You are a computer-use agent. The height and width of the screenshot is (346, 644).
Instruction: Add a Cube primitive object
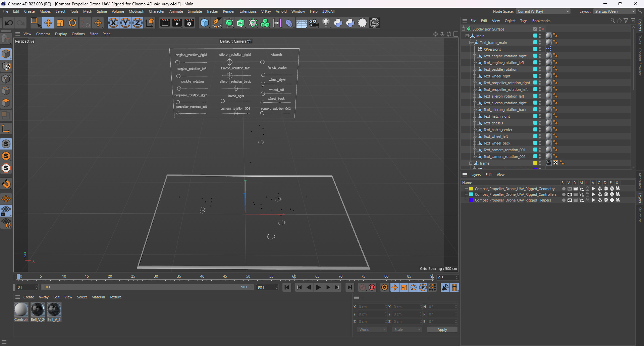[204, 23]
